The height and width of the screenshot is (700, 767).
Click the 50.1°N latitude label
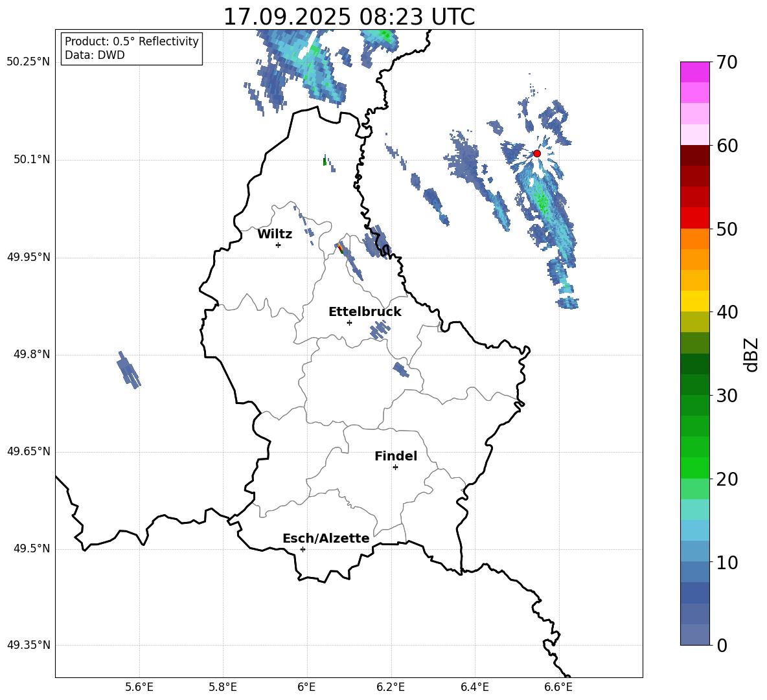32,160
